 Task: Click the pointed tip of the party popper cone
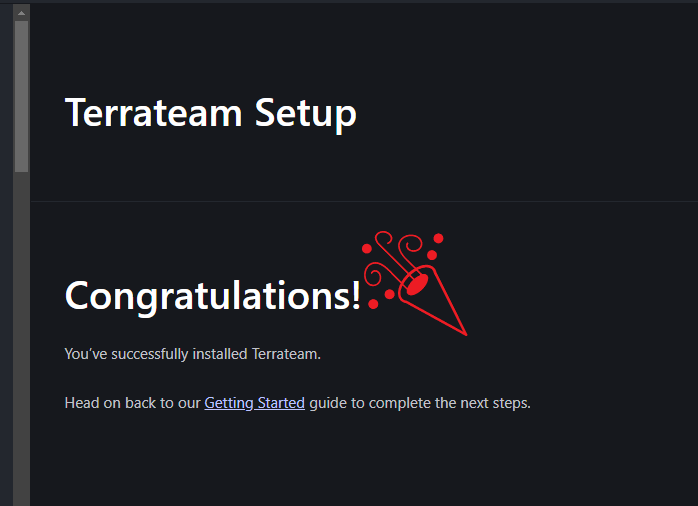coord(463,332)
